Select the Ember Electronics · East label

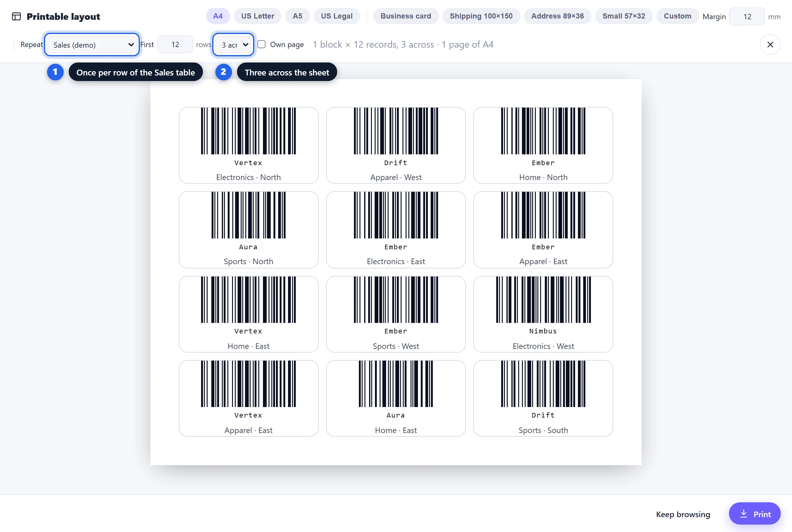coord(396,230)
